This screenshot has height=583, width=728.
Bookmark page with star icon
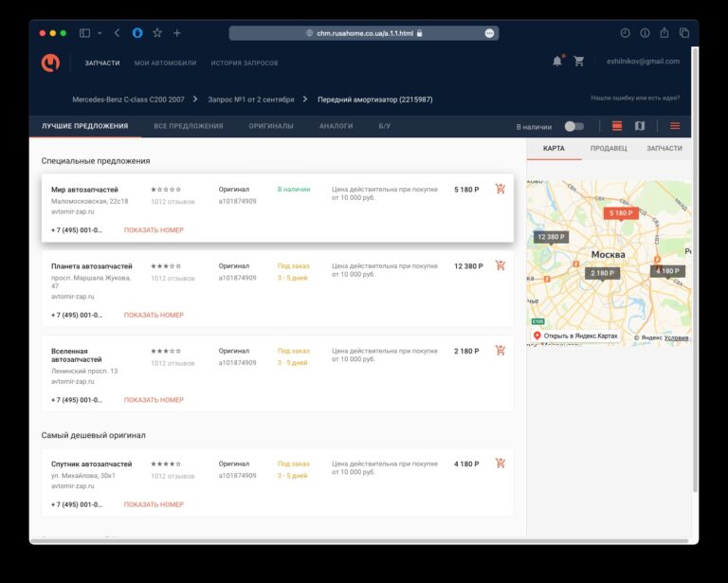coord(157,33)
